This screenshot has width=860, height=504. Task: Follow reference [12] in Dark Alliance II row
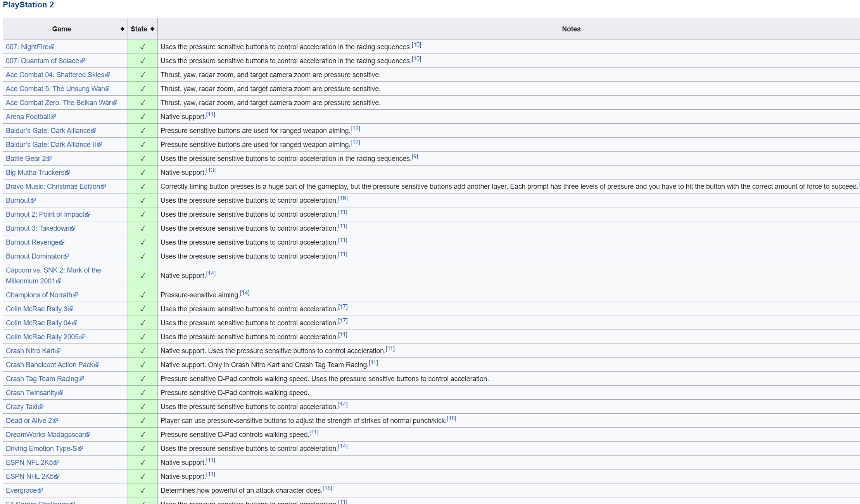click(355, 143)
